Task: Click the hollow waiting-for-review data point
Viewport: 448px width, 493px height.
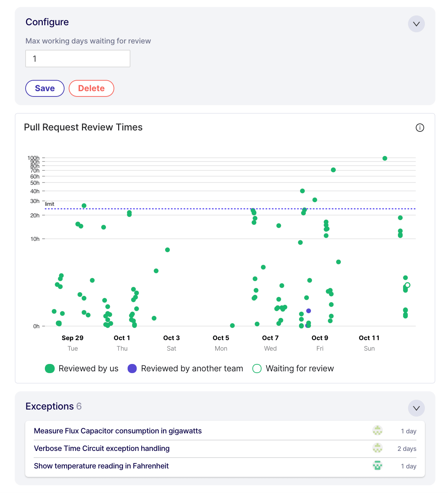Action: pos(407,285)
